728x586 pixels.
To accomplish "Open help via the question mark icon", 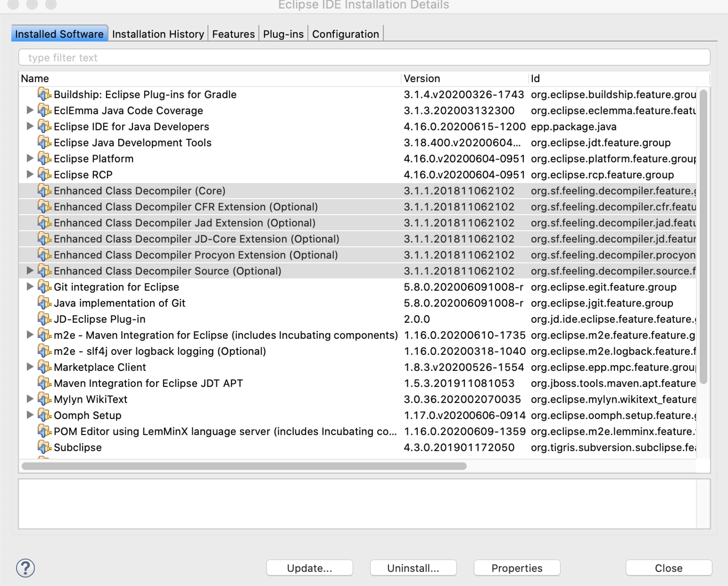I will click(25, 568).
